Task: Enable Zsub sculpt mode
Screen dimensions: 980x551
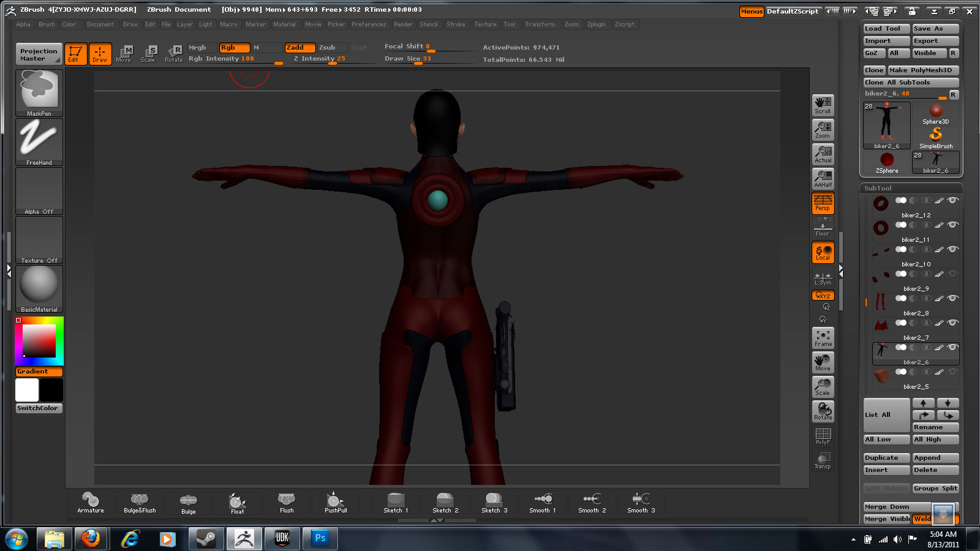Action: coord(332,47)
